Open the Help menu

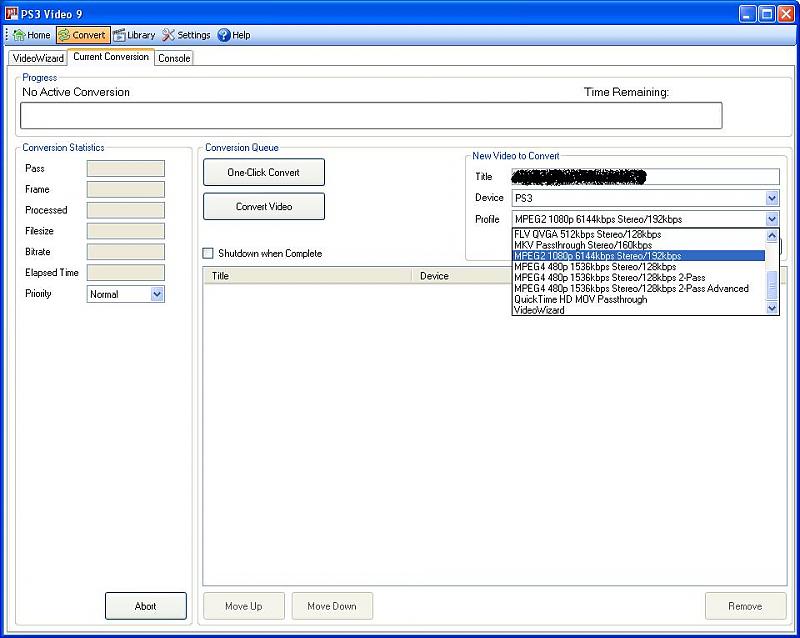[x=234, y=35]
